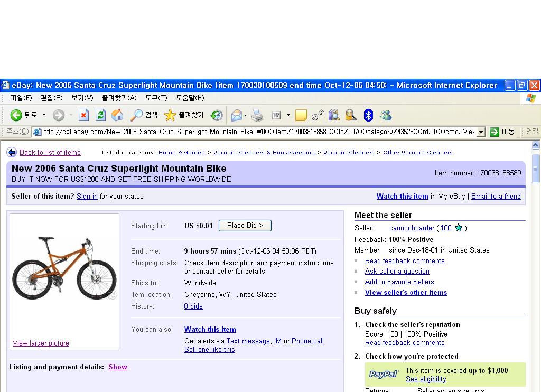Click the Print printer icon
541x392 pixels.
(x=257, y=115)
